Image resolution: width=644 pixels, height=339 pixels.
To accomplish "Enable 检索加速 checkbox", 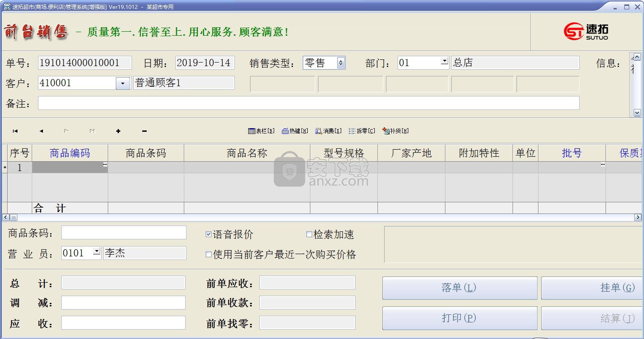I will (x=309, y=234).
